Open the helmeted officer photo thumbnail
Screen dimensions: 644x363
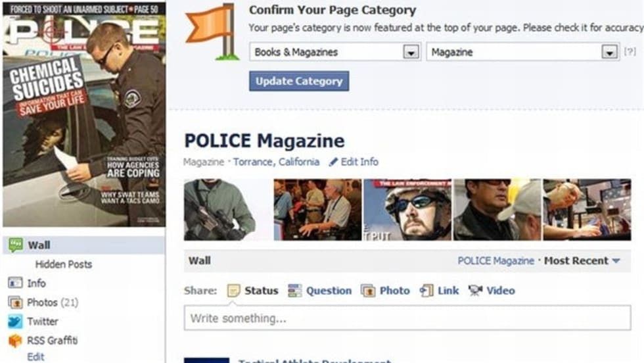click(407, 210)
